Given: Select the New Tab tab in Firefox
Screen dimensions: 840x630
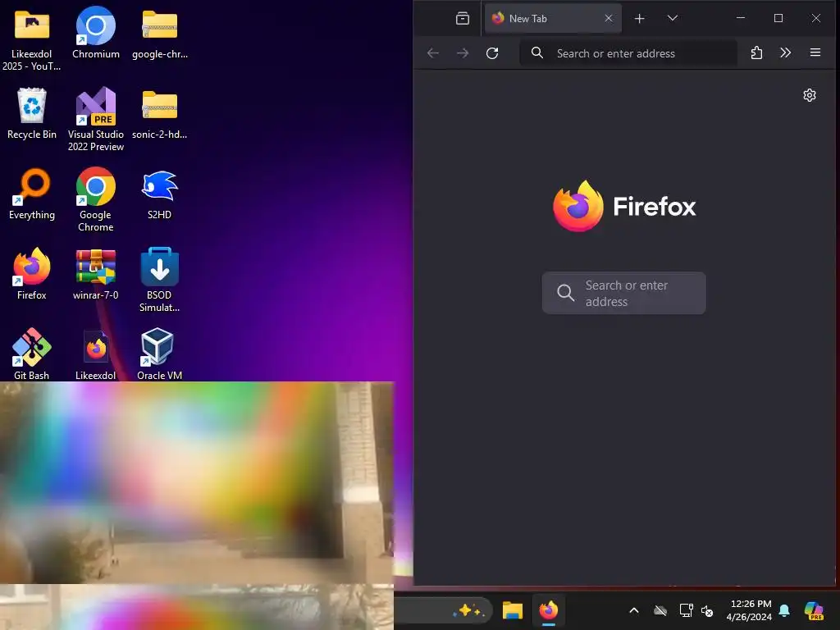Looking at the screenshot, I should 553,19.
